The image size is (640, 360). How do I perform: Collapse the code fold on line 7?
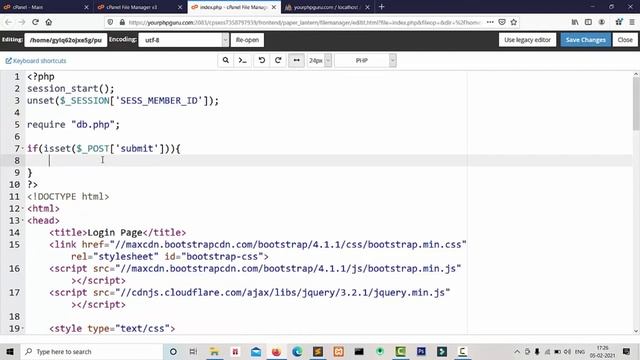[22, 149]
